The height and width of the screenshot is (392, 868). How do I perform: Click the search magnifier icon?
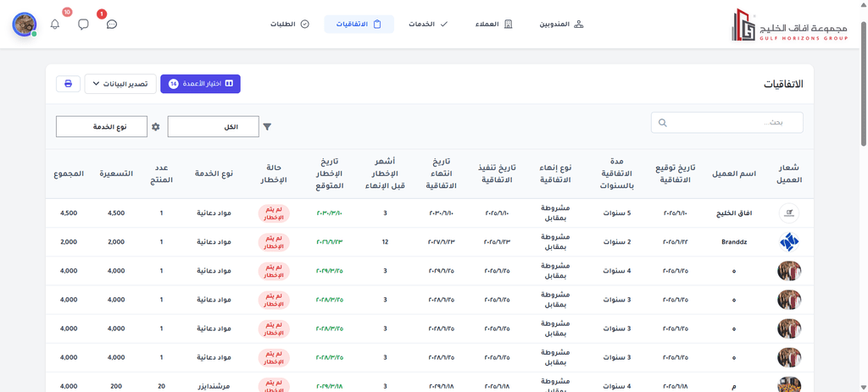[x=662, y=123]
